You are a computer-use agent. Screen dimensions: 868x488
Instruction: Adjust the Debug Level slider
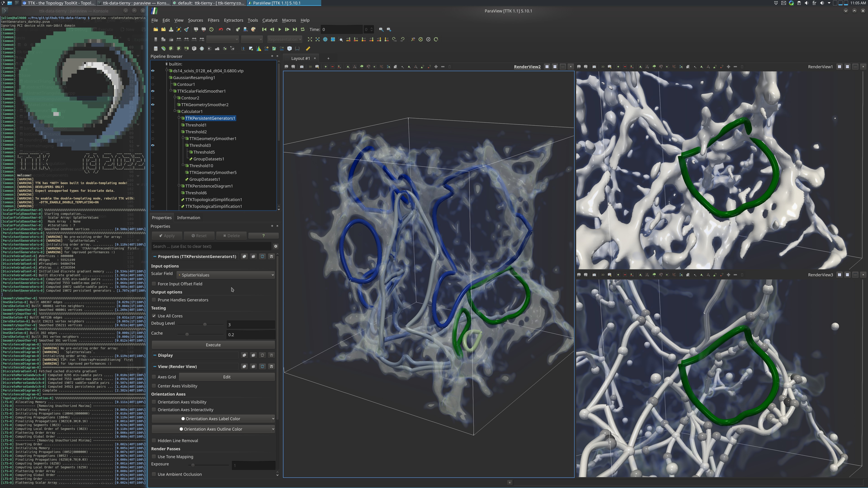tap(205, 324)
